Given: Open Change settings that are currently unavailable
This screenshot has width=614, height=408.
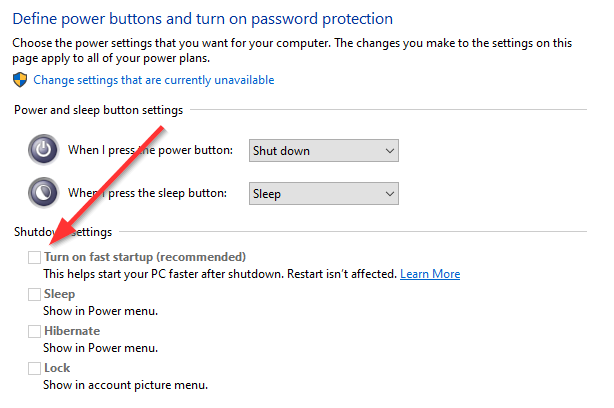Looking at the screenshot, I should click(x=153, y=80).
